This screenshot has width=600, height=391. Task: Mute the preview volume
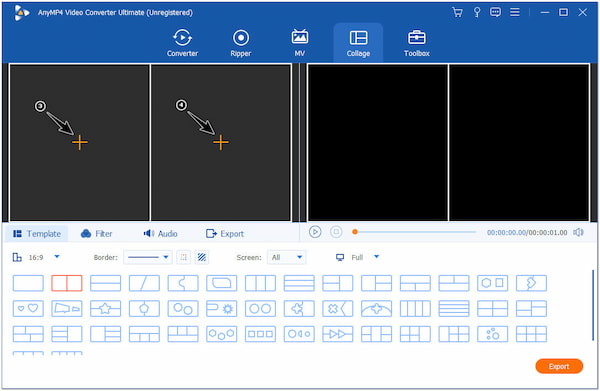(578, 232)
